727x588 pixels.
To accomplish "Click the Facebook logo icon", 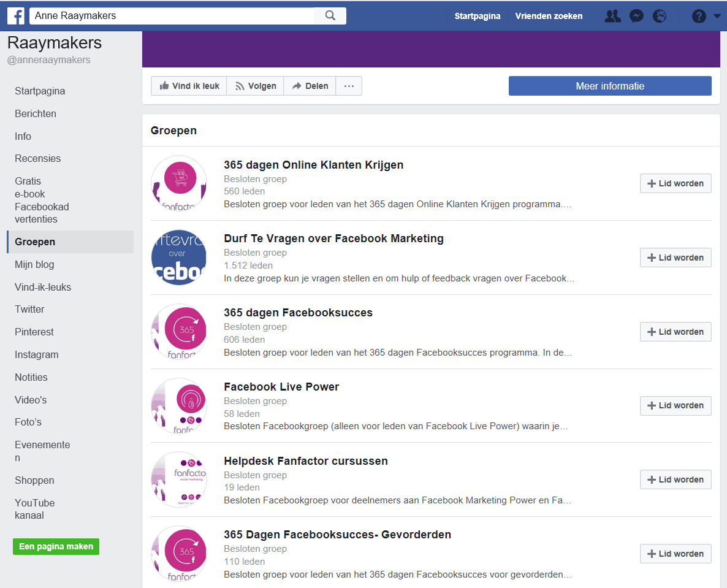I will click(x=16, y=16).
